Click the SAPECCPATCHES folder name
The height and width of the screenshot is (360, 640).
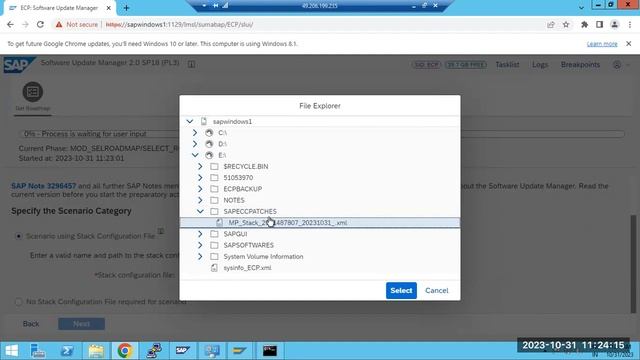[250, 211]
